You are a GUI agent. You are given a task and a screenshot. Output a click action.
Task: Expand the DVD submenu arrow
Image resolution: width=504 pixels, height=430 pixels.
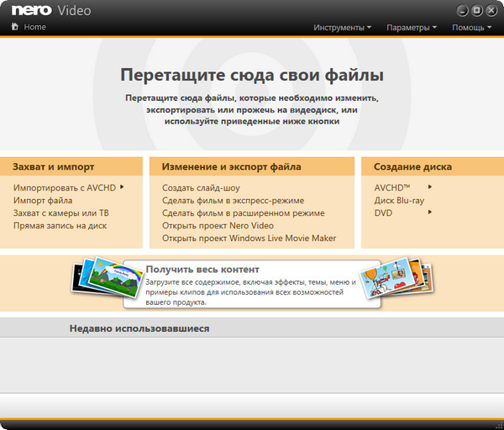[430, 212]
